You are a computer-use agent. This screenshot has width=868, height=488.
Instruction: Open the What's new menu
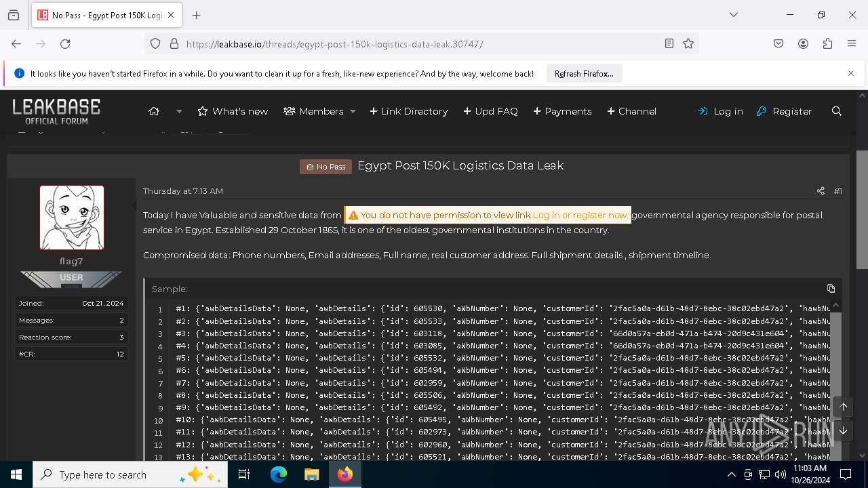pos(233,111)
